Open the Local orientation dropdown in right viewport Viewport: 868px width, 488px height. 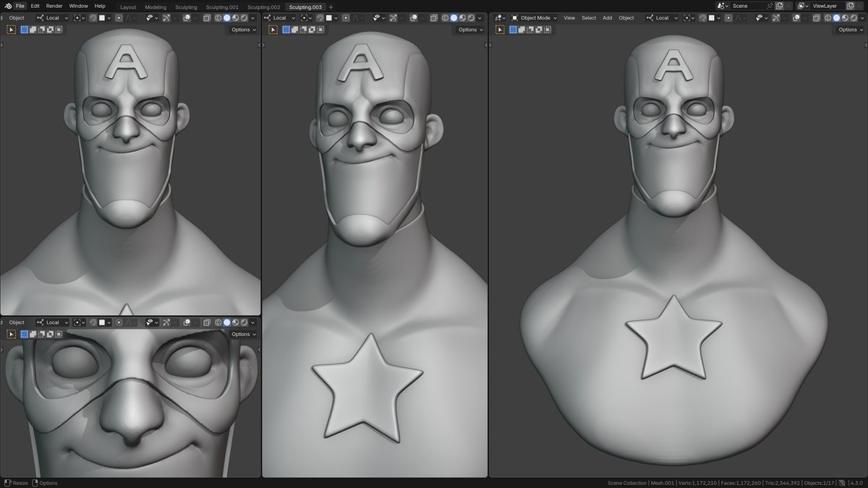point(662,18)
